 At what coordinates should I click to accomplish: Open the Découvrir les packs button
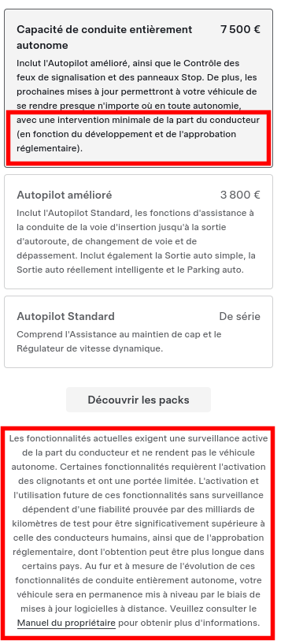coord(139,400)
